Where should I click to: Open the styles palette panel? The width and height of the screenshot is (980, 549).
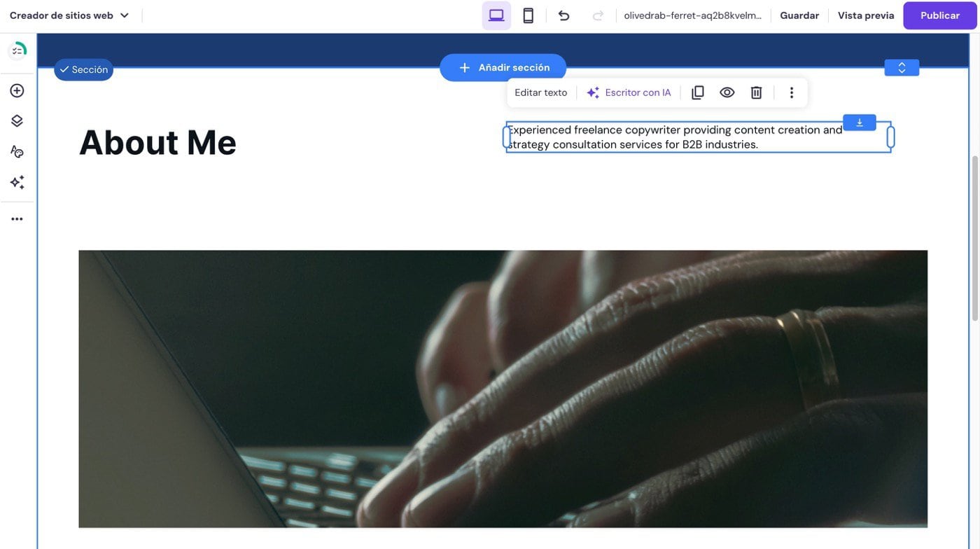(x=17, y=151)
